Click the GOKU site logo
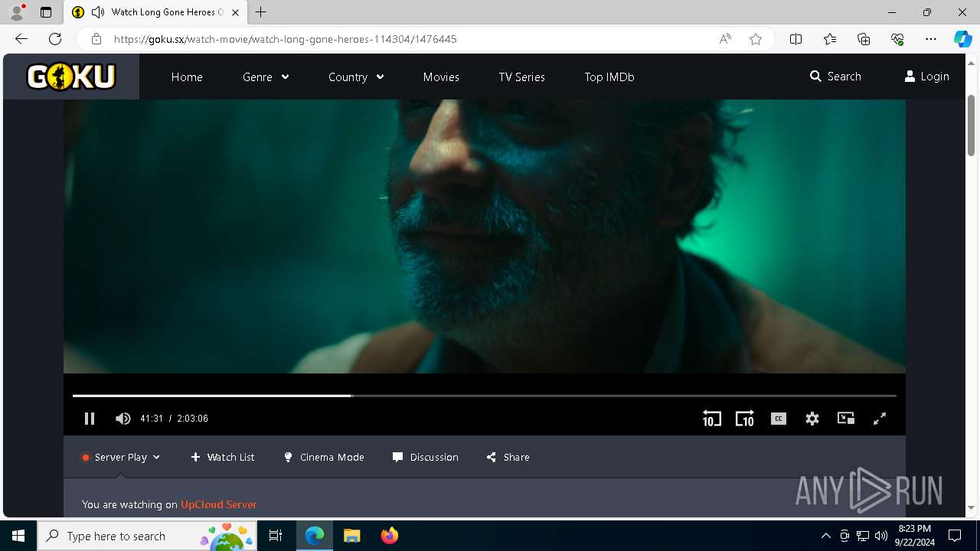 (x=71, y=77)
